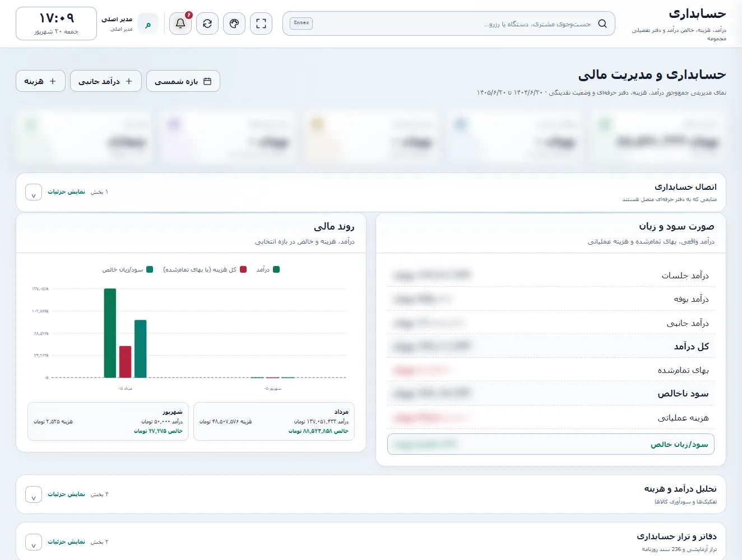Expand the اتصال حسابداری section chevron
The width and height of the screenshot is (742, 560).
click(34, 192)
